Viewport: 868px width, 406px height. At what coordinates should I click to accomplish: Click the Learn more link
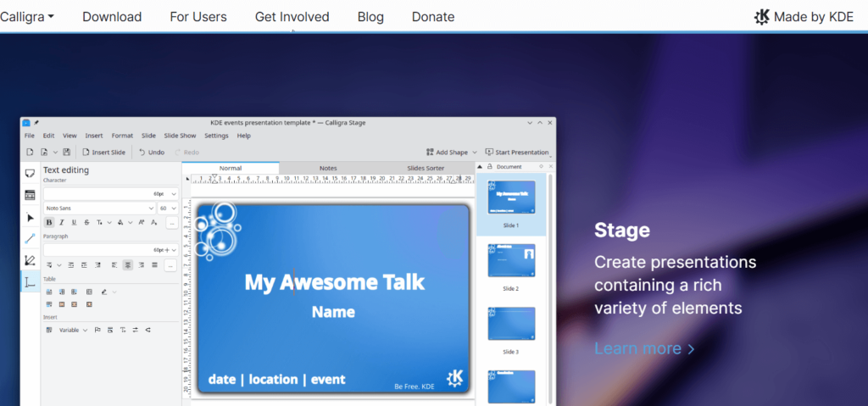tap(644, 348)
